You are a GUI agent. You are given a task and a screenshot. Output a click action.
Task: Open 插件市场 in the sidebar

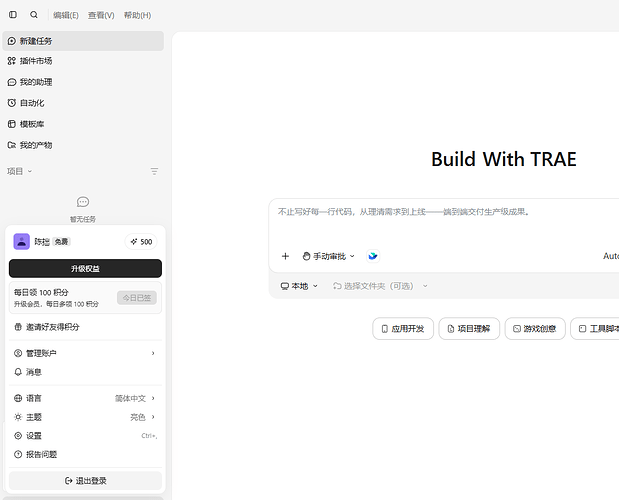[83, 61]
